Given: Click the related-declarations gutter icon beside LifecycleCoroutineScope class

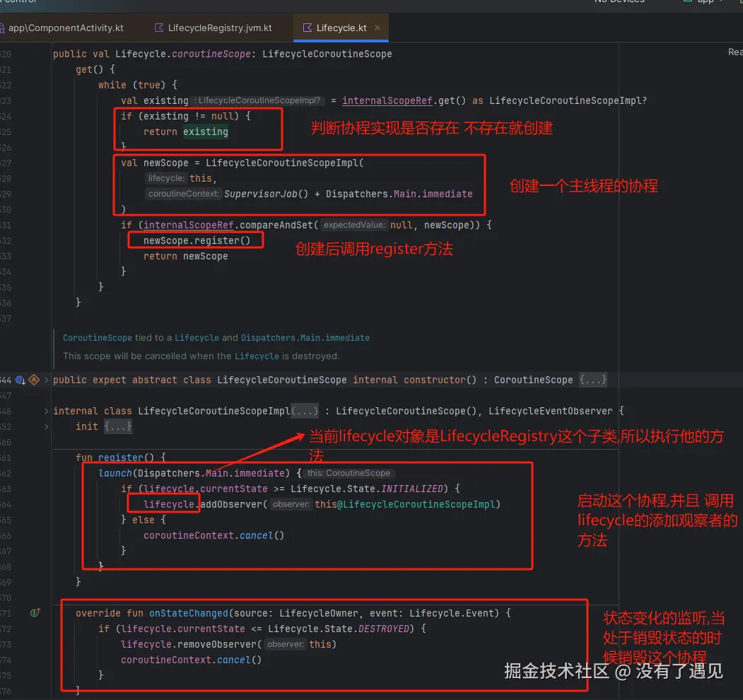Looking at the screenshot, I should (20, 380).
